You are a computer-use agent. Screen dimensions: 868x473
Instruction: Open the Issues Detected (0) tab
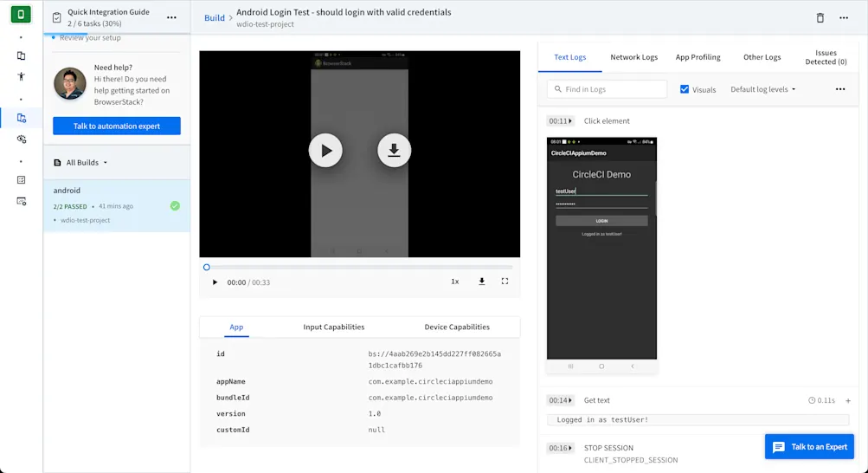point(826,57)
